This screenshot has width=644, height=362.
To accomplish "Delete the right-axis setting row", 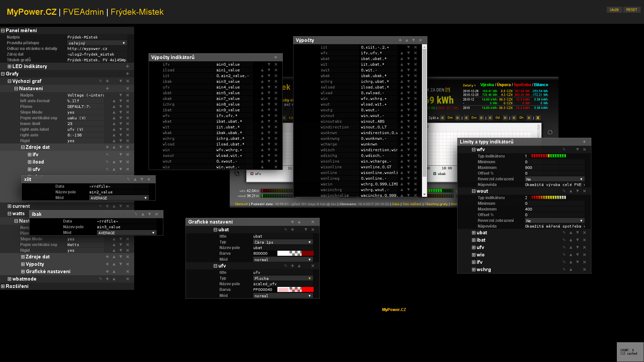I will point(127,135).
